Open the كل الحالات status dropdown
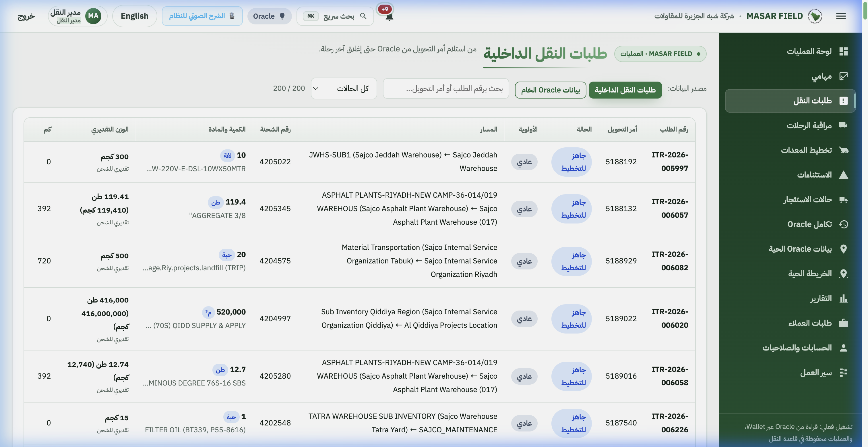Image resolution: width=868 pixels, height=447 pixels. click(344, 88)
